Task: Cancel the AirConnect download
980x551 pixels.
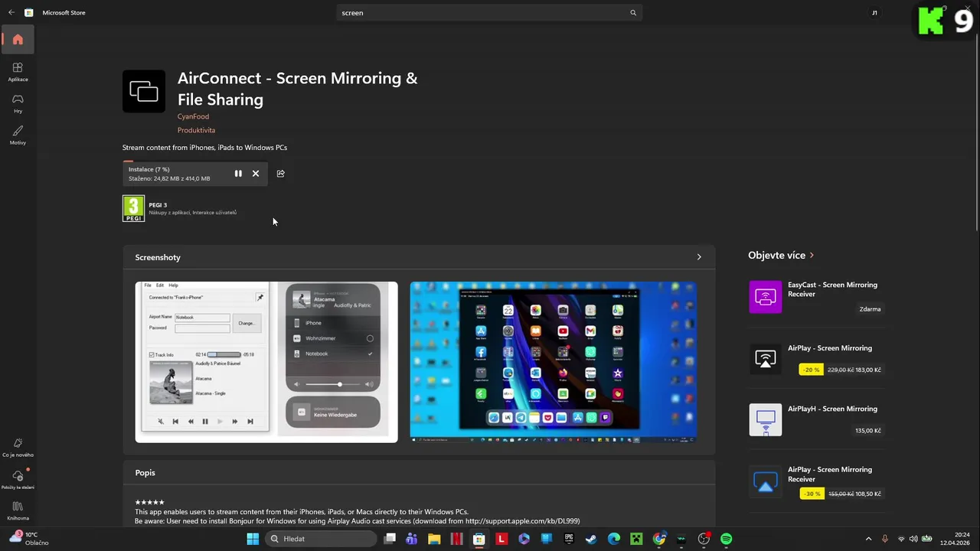Action: pos(256,174)
